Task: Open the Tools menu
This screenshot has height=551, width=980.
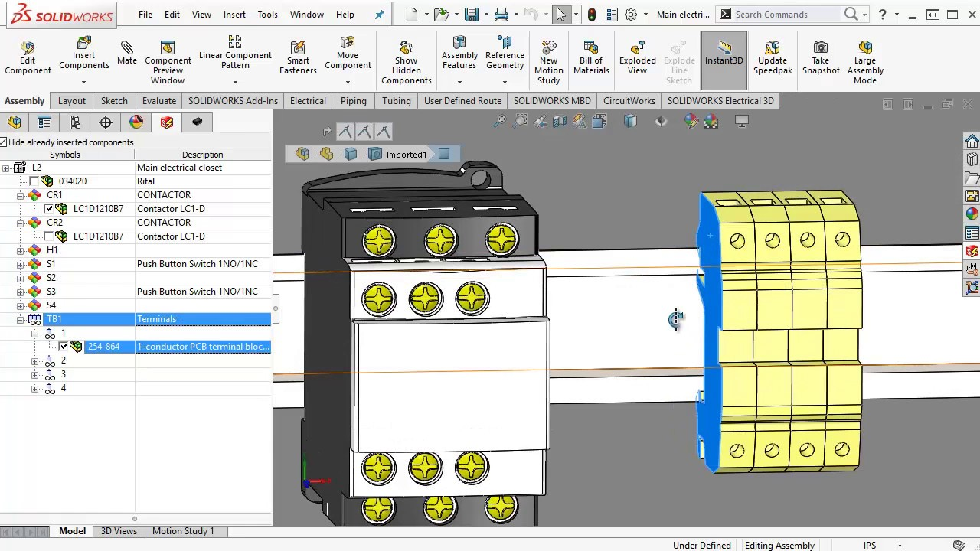Action: pyautogui.click(x=267, y=15)
